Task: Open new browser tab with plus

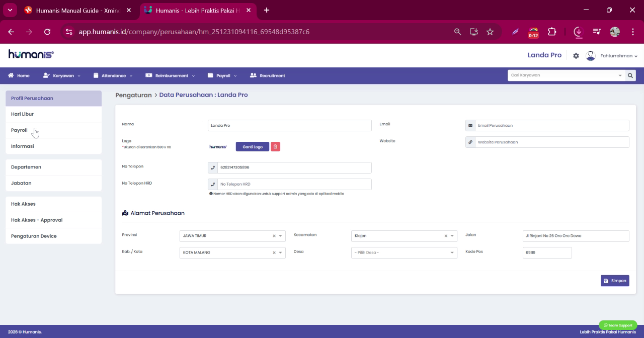Action: pos(267,10)
